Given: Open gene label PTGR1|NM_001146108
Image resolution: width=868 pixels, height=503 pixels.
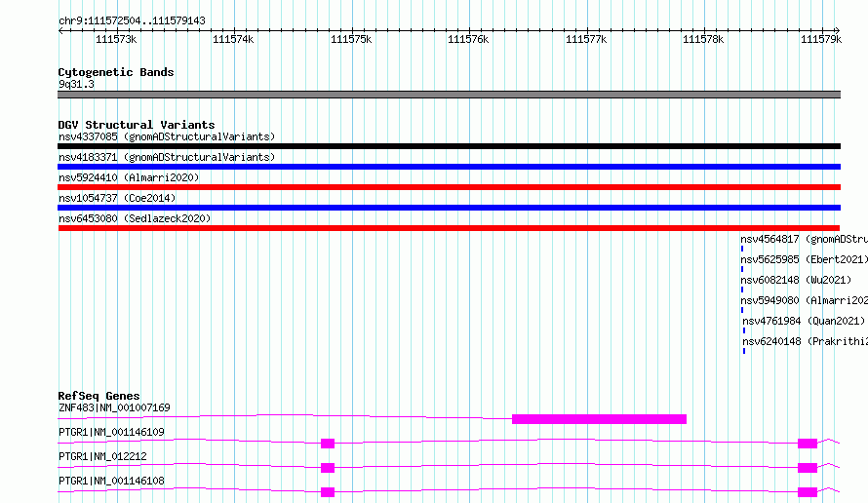Looking at the screenshot, I should coord(111,481).
